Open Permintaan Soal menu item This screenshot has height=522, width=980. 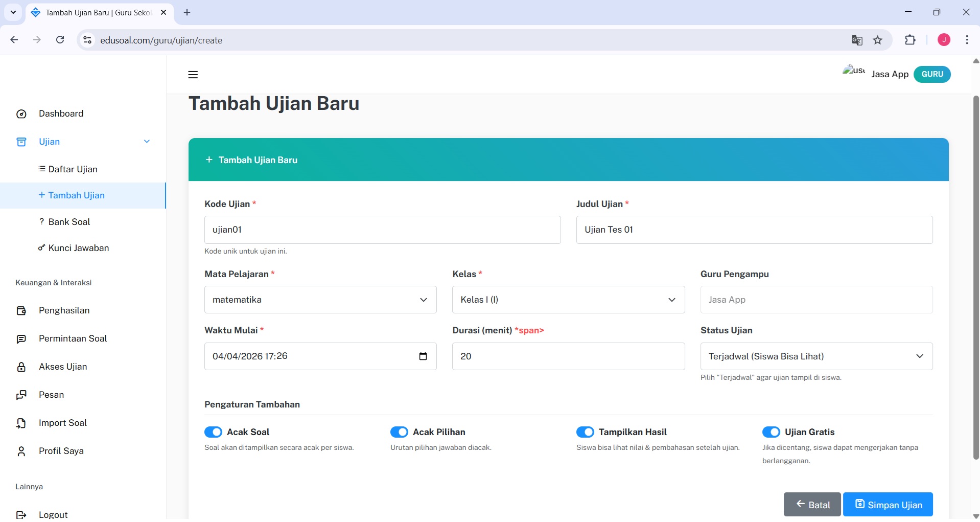click(x=73, y=338)
